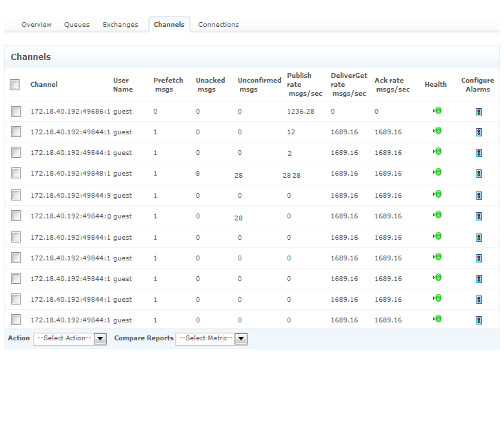Click health icon for channel 172.18.40.192:49848:1

(437, 172)
